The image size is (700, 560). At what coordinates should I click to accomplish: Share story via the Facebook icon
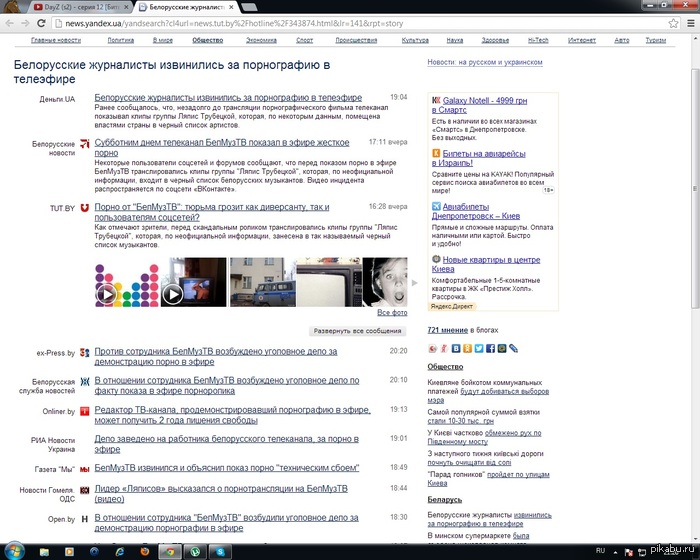491,348
